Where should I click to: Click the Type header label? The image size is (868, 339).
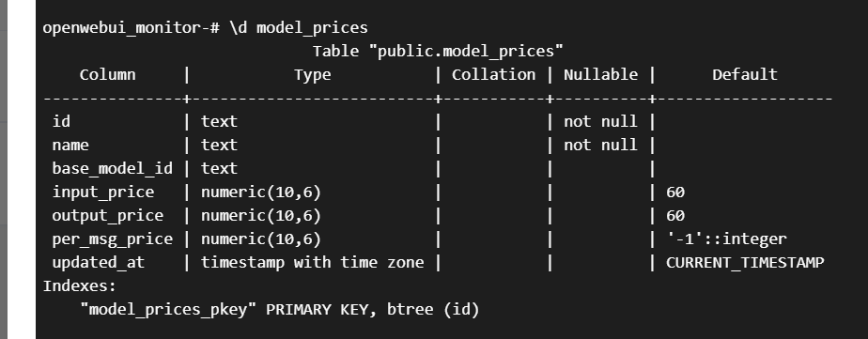click(312, 75)
